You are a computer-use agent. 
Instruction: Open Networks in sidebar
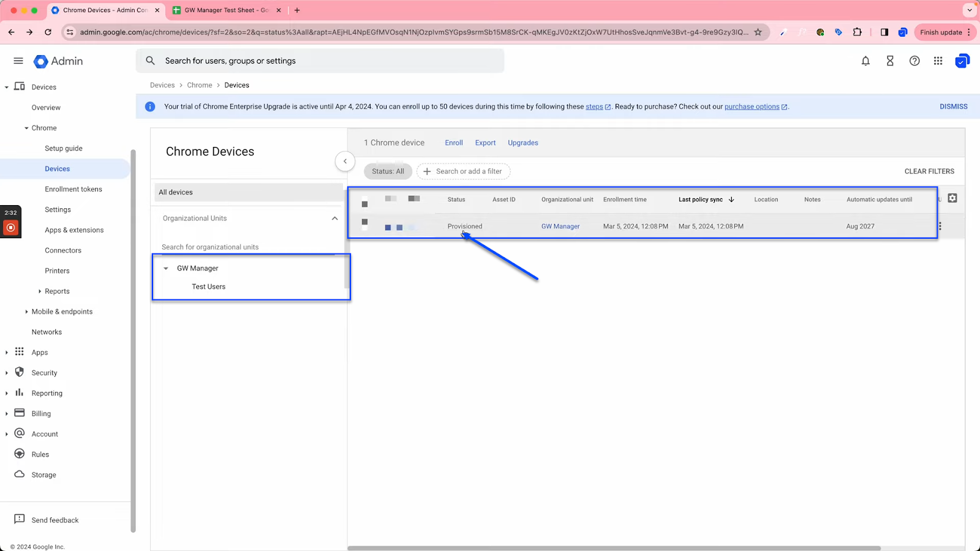pyautogui.click(x=47, y=332)
